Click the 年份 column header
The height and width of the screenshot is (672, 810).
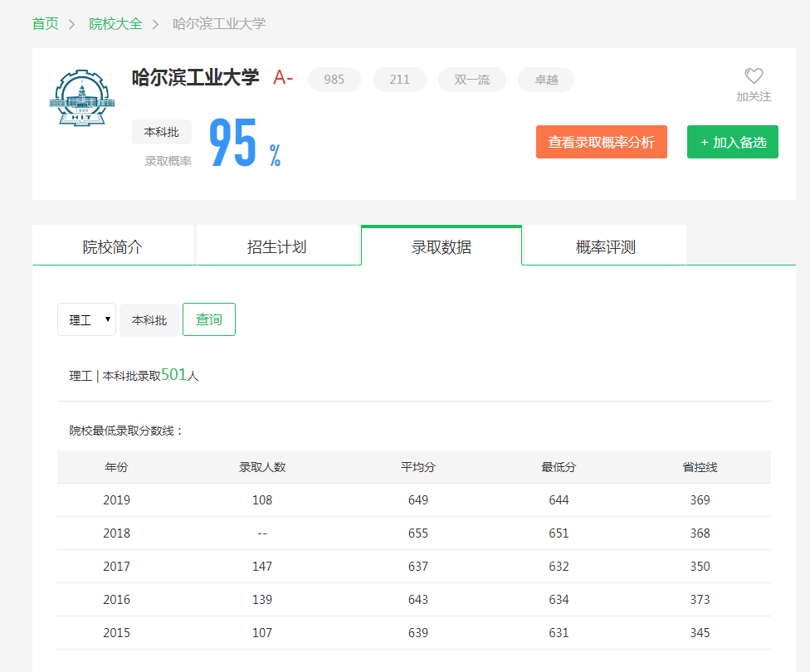click(116, 467)
